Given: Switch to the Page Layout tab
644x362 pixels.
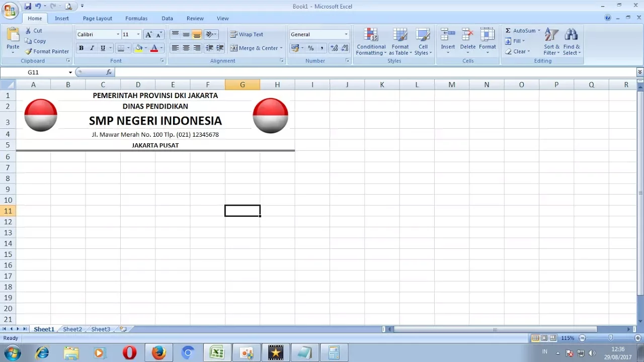Looking at the screenshot, I should (x=98, y=19).
